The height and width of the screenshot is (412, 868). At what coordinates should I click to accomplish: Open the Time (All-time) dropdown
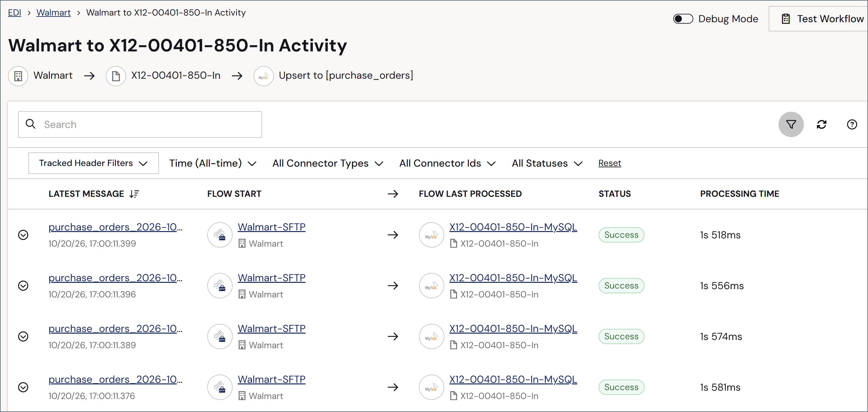[213, 163]
